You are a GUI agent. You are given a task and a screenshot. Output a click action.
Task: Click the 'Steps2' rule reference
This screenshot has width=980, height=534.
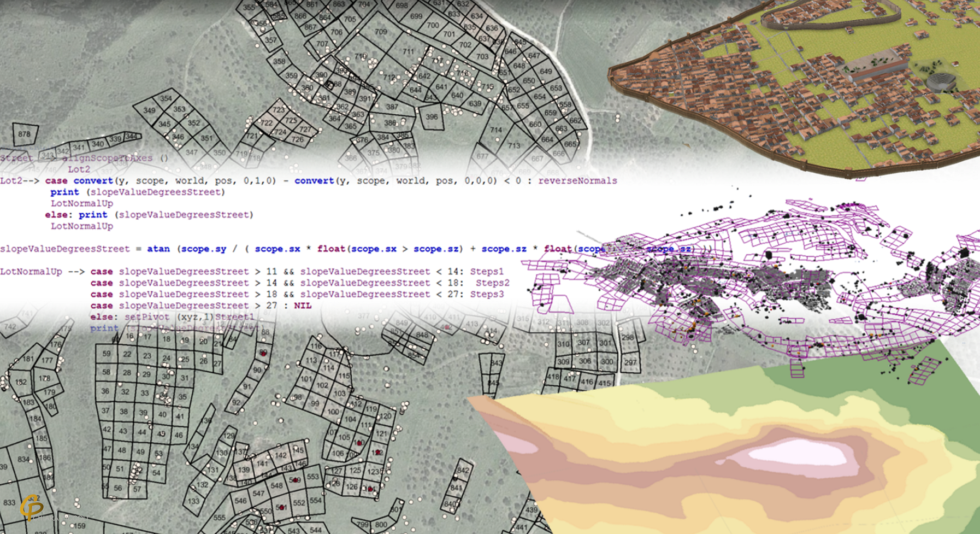(x=492, y=283)
